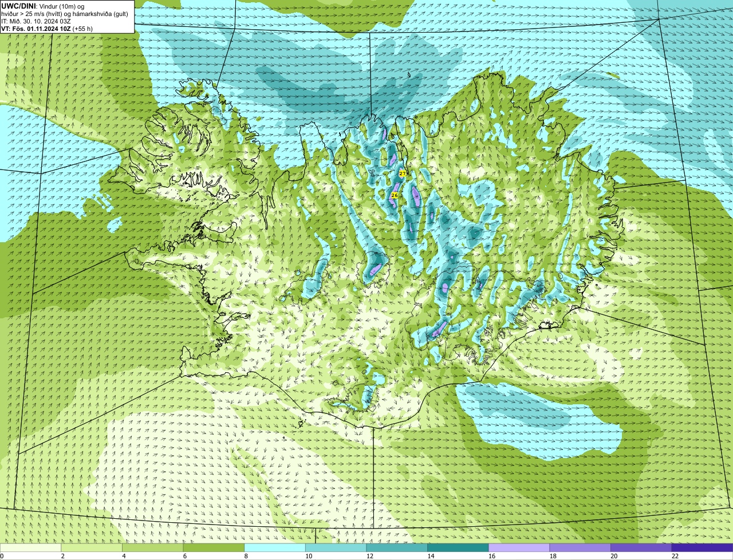
Task: Click the yellow gust marker labeled 26
Action: pyautogui.click(x=395, y=195)
